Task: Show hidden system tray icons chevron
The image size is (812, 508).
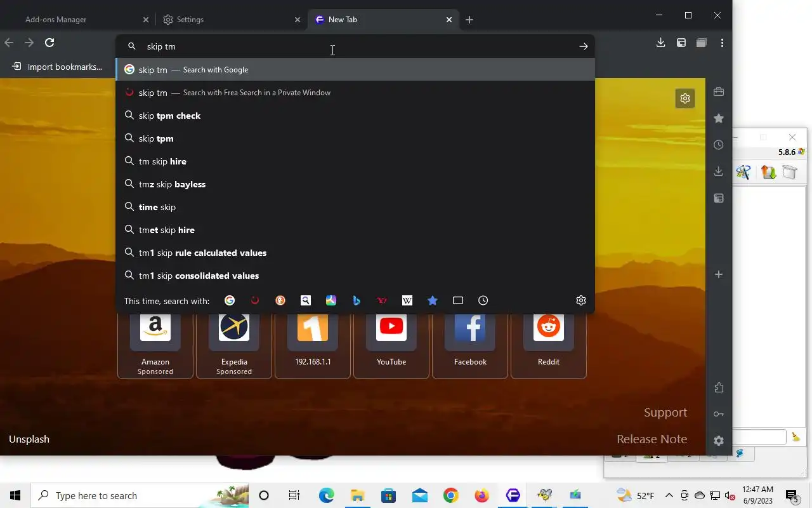Action: click(669, 495)
